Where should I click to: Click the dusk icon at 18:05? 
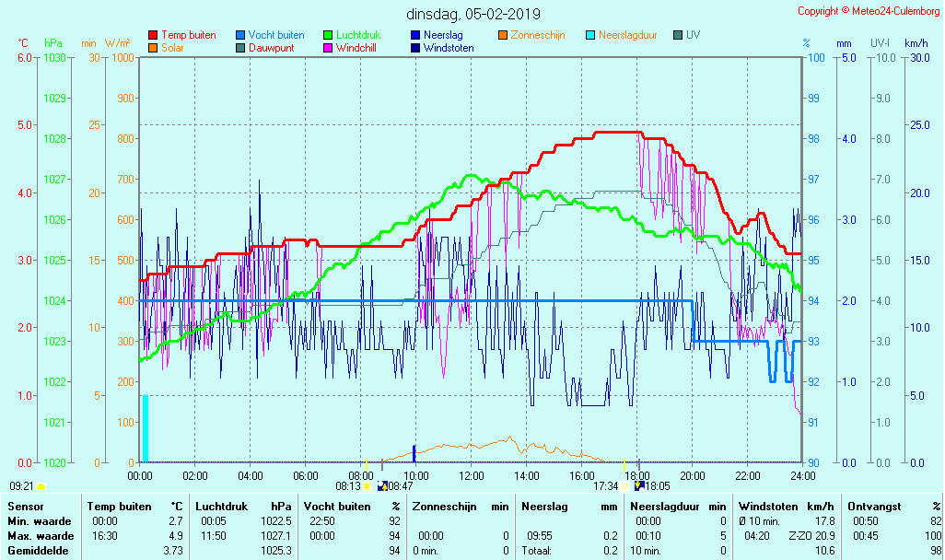pos(639,485)
